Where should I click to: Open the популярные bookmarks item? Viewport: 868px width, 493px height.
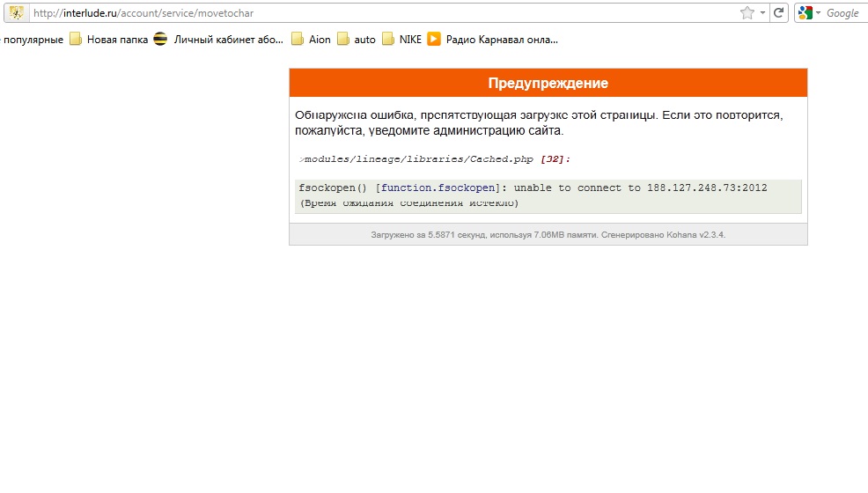(32, 40)
